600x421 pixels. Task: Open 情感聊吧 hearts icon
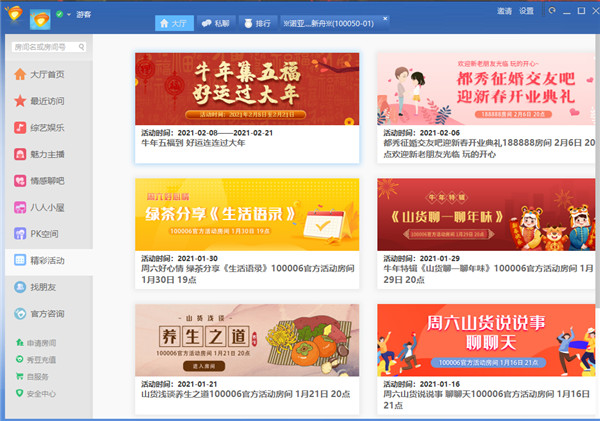[20, 181]
